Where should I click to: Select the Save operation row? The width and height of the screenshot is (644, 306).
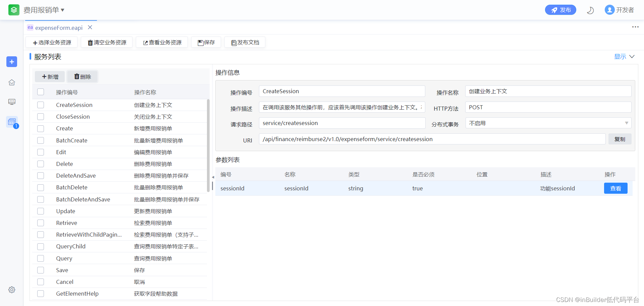120,270
